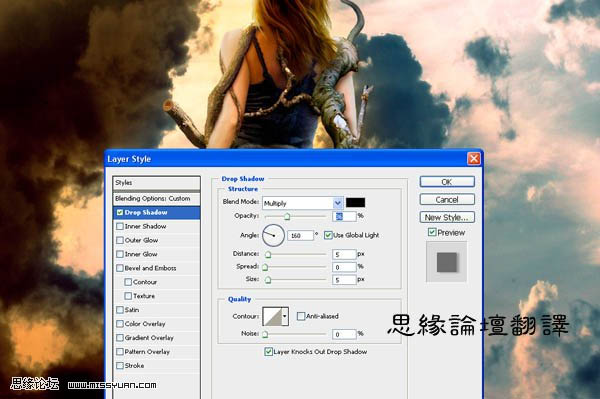
Task: Enable the Inner Shadow checkbox
Action: click(x=120, y=226)
